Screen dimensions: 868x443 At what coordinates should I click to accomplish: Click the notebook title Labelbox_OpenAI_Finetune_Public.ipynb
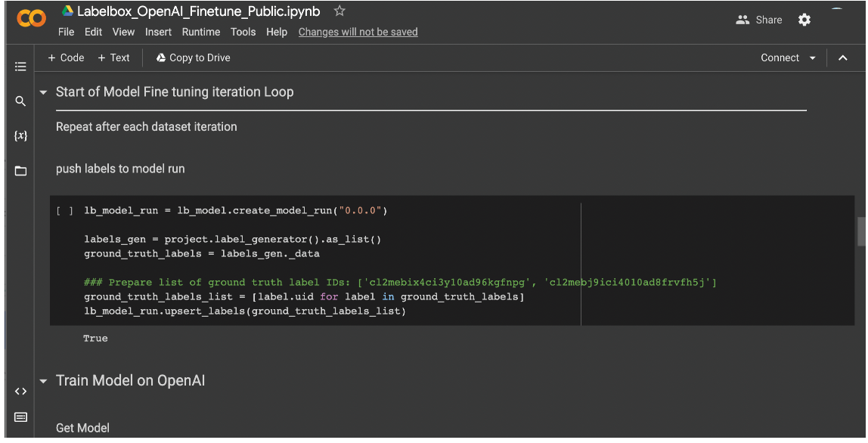(x=199, y=11)
